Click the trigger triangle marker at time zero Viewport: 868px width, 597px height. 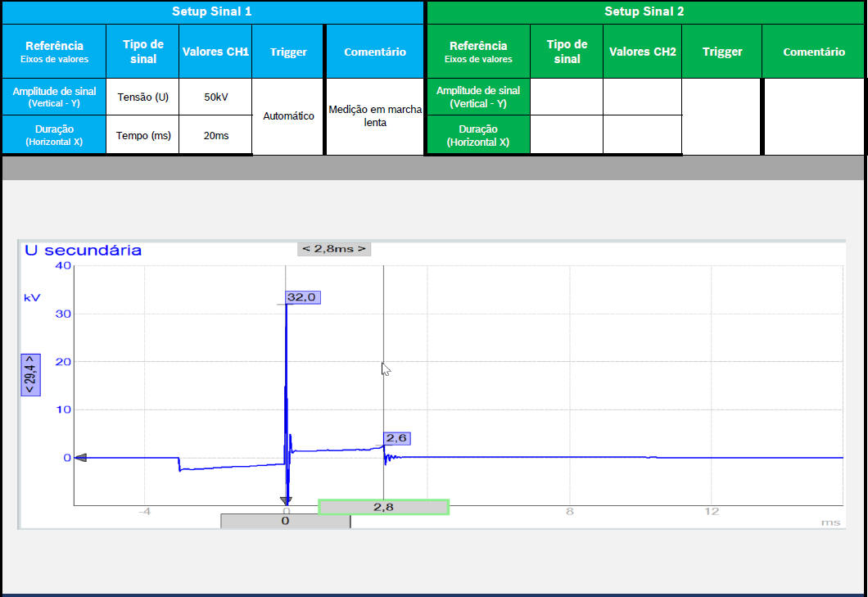tap(285, 501)
